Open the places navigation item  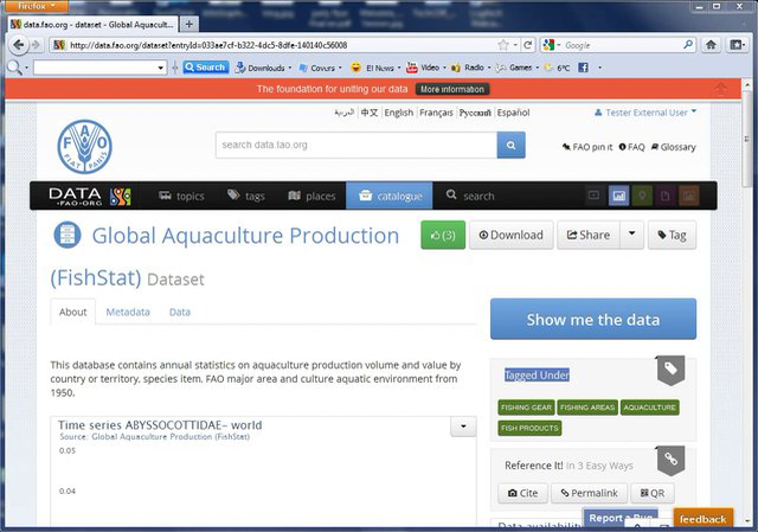pyautogui.click(x=312, y=196)
